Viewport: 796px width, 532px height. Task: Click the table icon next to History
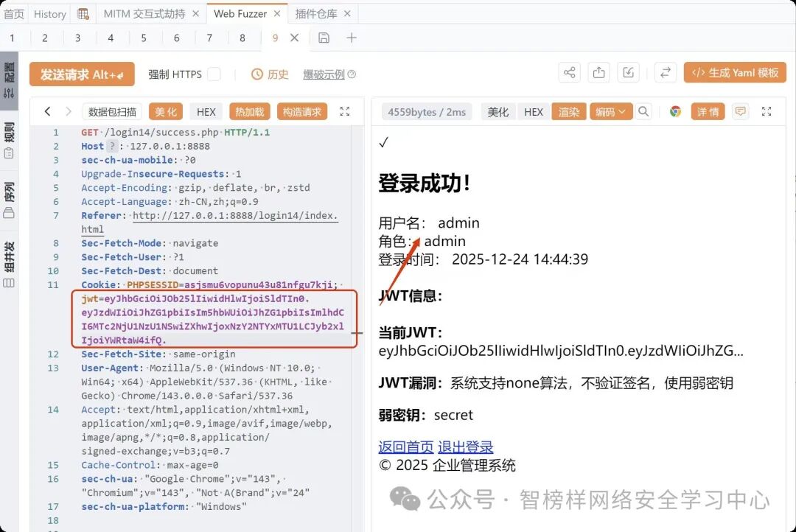point(83,14)
